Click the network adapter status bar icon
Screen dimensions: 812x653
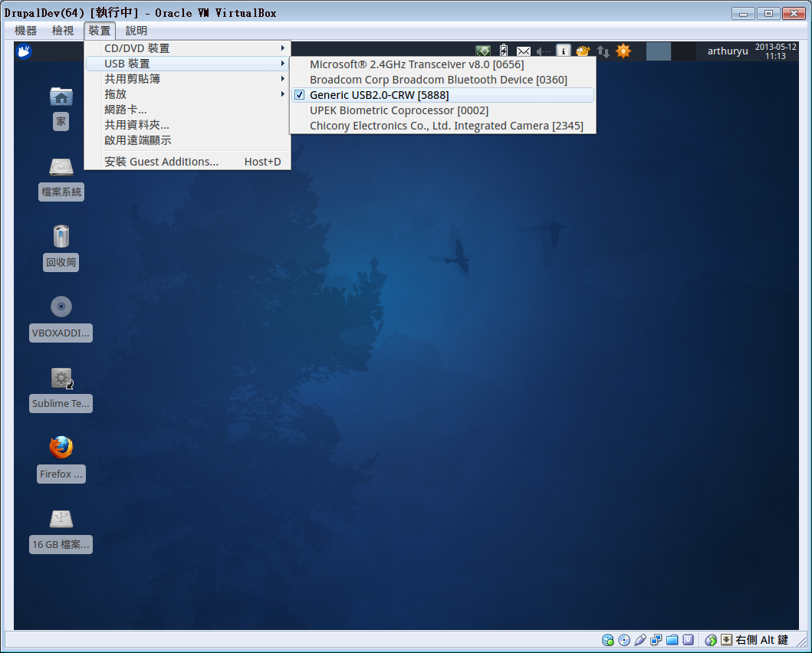click(654, 640)
